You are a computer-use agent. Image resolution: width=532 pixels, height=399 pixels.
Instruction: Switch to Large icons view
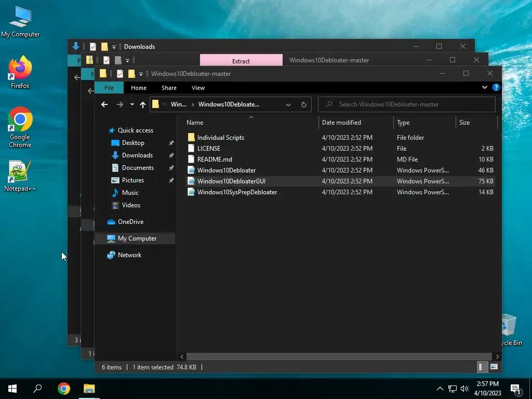coord(494,367)
